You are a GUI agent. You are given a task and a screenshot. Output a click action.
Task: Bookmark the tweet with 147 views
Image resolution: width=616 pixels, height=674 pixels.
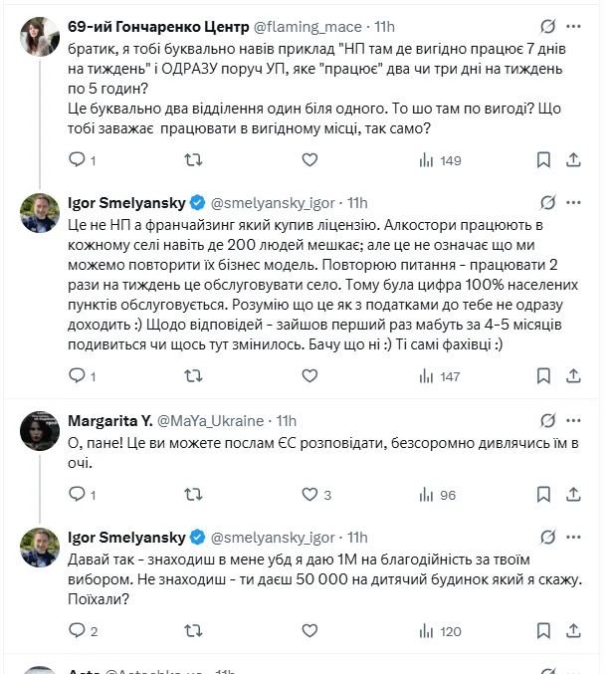click(x=543, y=376)
